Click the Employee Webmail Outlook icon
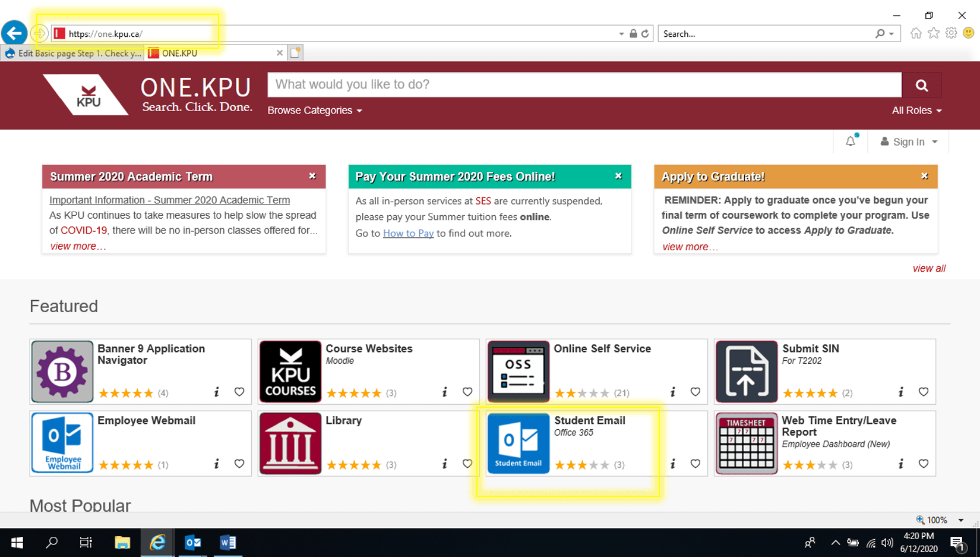 click(x=62, y=443)
